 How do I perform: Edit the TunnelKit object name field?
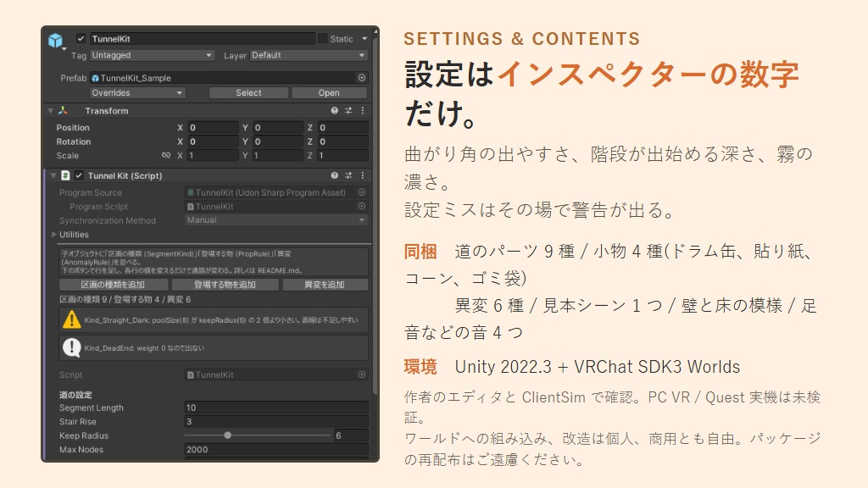202,39
